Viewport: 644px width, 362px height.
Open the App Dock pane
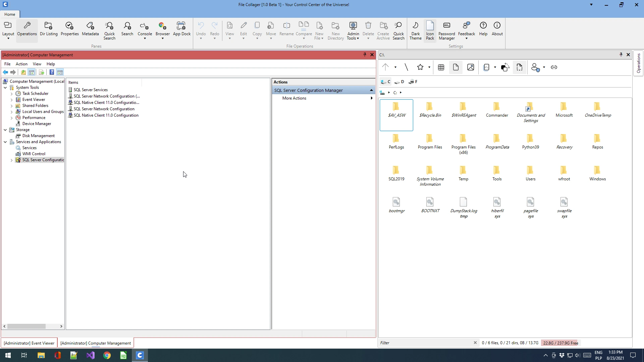[x=181, y=30]
